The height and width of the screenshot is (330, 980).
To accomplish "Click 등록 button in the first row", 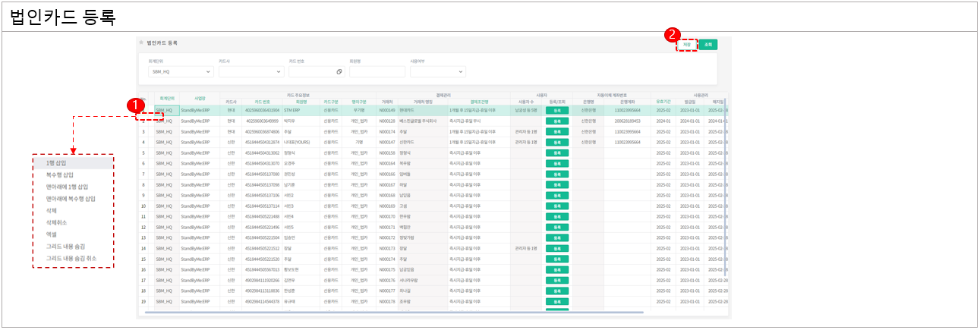I will [556, 111].
